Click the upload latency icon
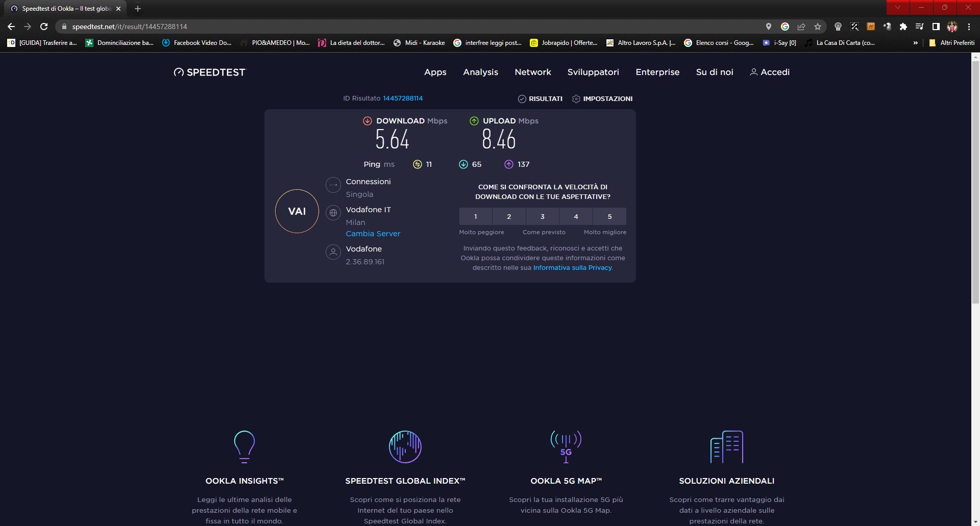Screen dimensions: 980x526 [x=509, y=164]
